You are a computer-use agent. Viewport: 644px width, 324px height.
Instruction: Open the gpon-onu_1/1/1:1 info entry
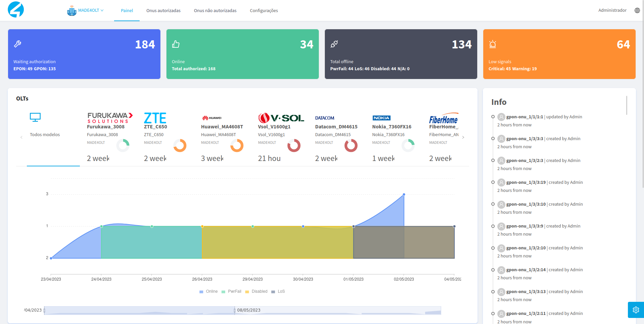pos(525,117)
